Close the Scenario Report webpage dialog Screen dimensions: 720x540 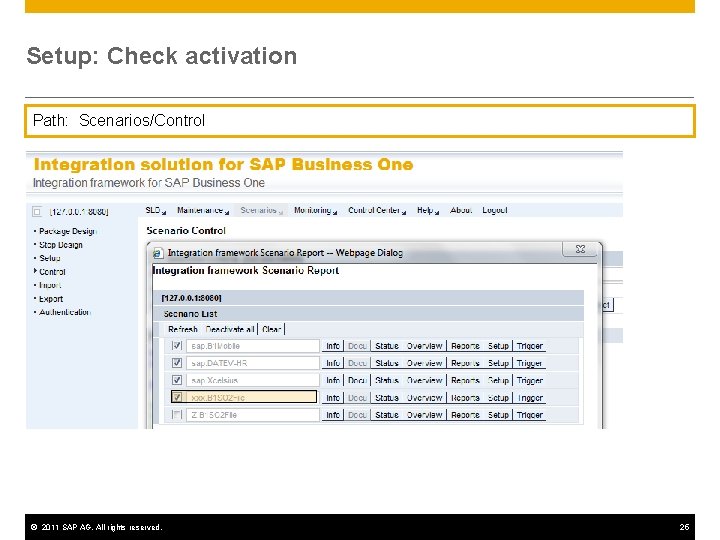tap(580, 249)
